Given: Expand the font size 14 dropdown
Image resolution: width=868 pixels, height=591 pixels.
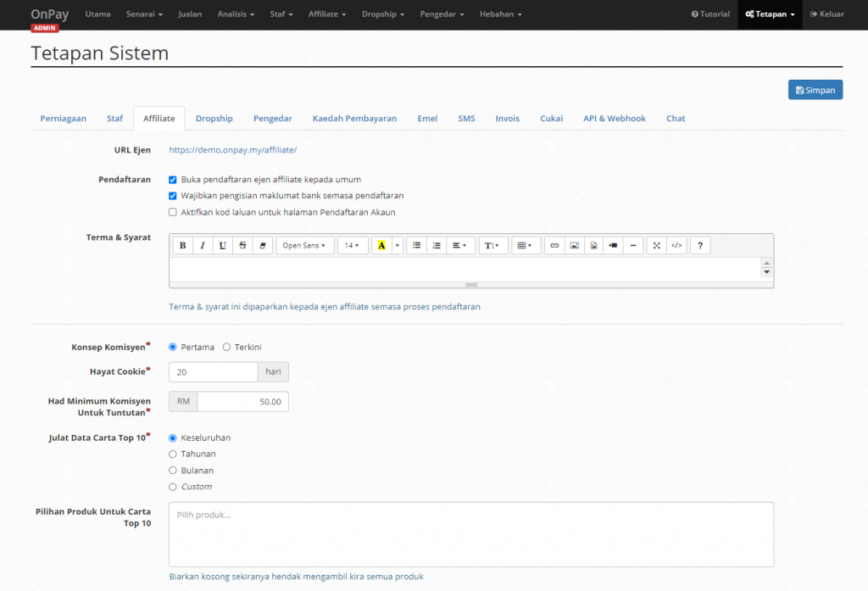Looking at the screenshot, I should click(351, 245).
